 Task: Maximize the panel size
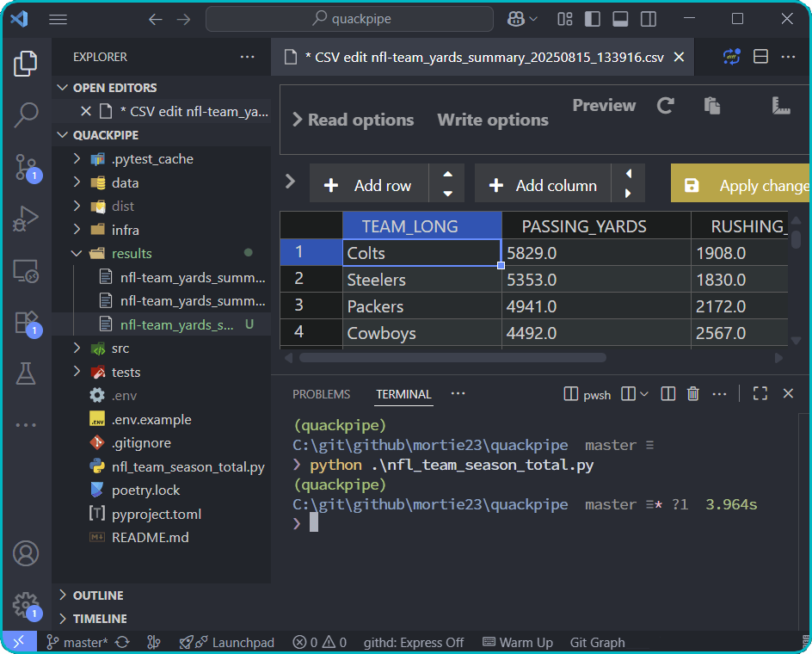coord(760,394)
